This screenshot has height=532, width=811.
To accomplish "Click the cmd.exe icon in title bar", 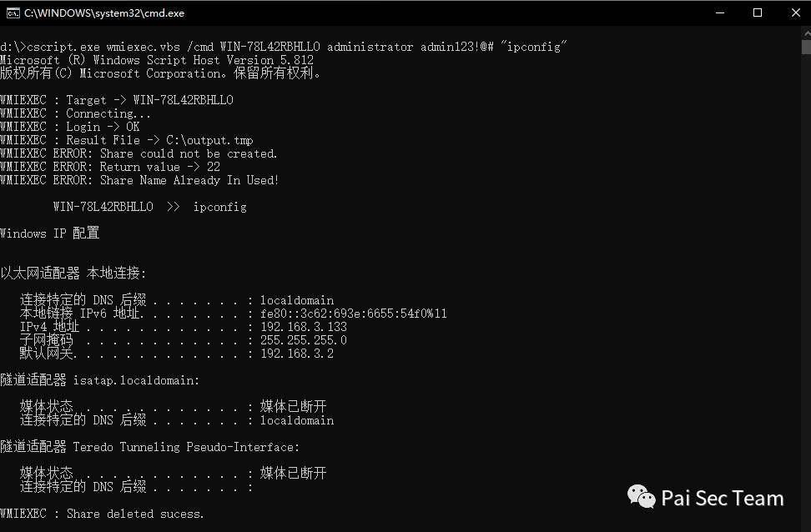I will tap(13, 13).
